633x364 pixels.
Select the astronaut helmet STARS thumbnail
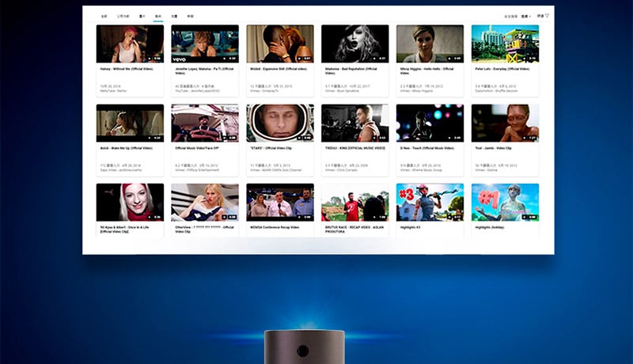pyautogui.click(x=280, y=123)
